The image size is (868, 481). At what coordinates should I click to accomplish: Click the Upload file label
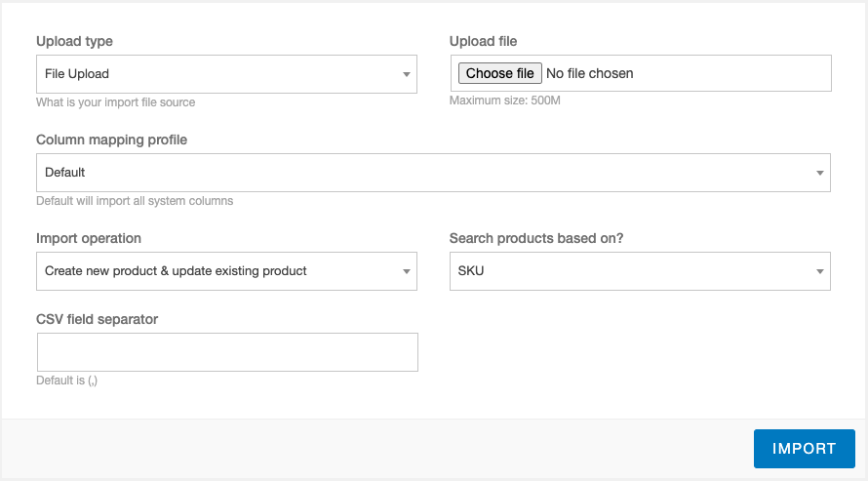tap(484, 41)
